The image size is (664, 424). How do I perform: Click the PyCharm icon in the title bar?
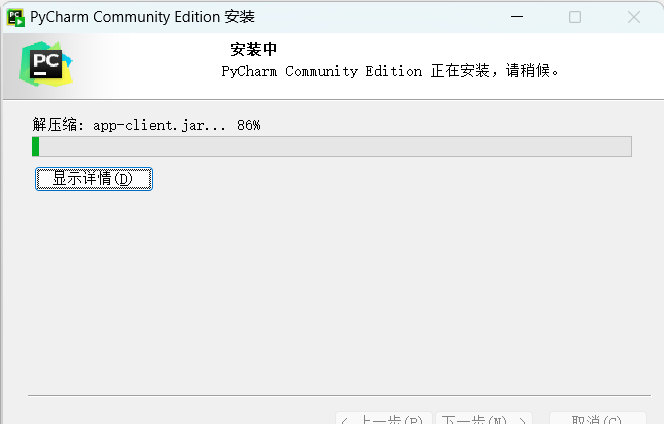[16, 17]
